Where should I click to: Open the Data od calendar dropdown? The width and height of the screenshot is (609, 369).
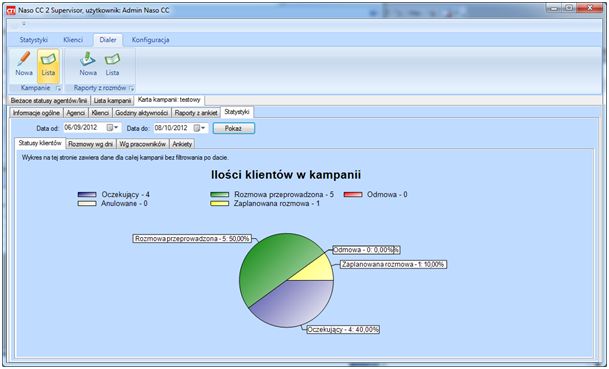(x=113, y=128)
